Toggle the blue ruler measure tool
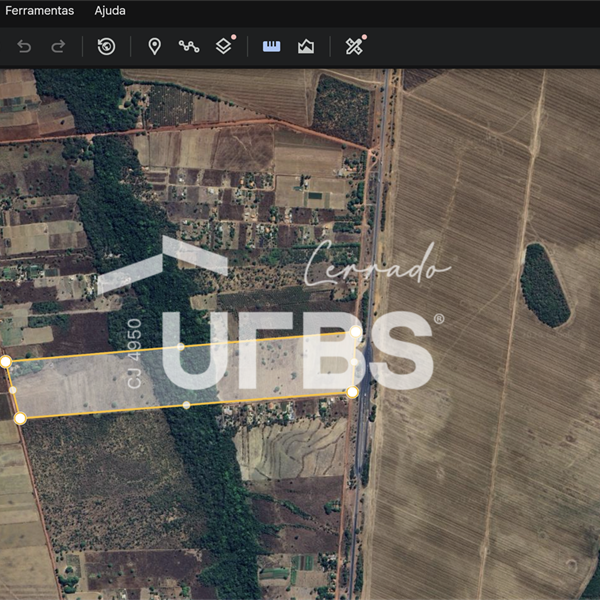The width and height of the screenshot is (600, 600). pyautogui.click(x=271, y=46)
